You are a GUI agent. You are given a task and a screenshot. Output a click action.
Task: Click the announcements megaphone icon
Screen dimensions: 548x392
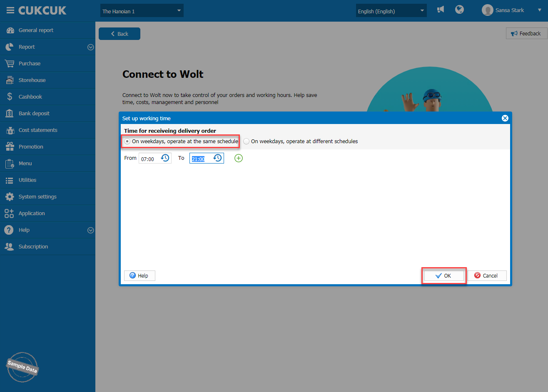pyautogui.click(x=441, y=10)
